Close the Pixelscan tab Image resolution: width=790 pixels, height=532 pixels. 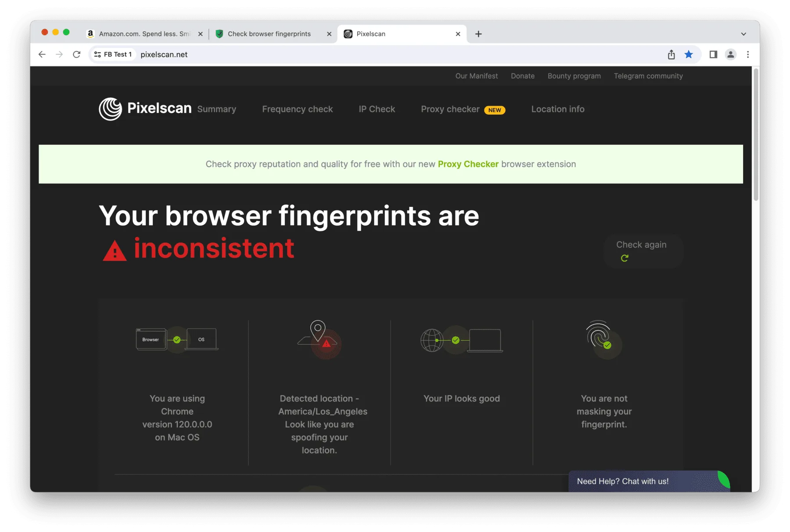click(458, 34)
